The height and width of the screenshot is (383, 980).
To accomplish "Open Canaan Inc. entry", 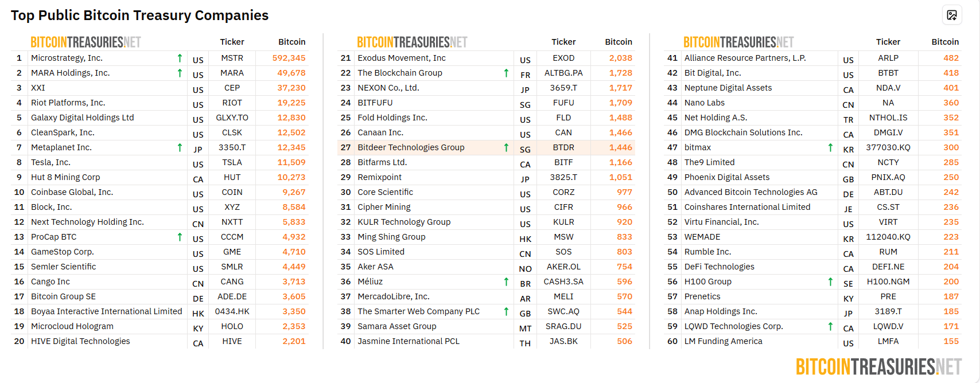I will [x=380, y=132].
